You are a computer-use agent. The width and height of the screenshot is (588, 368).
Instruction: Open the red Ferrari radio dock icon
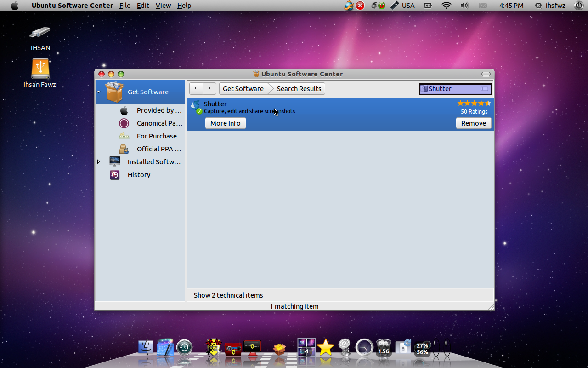click(233, 349)
